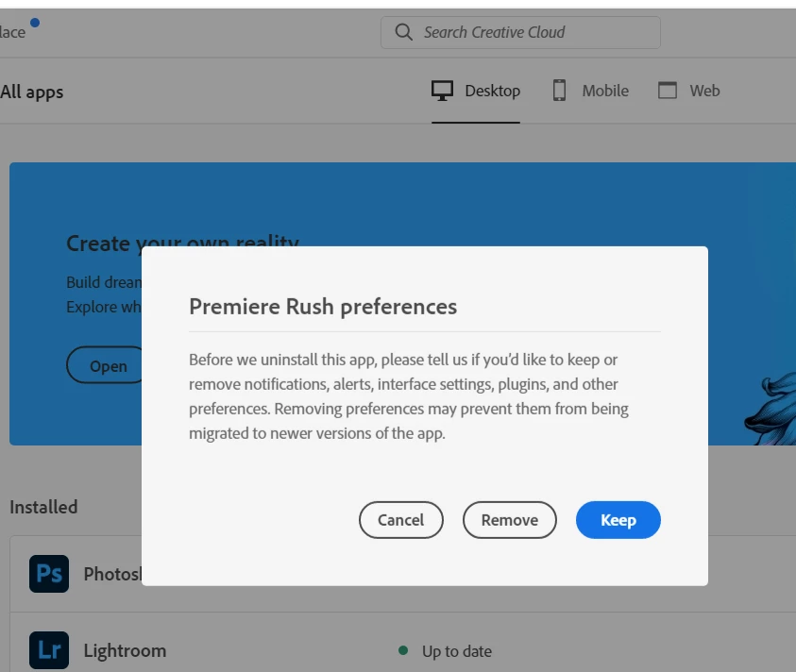This screenshot has width=796, height=672.
Task: Click the Lightroom Lr app icon
Action: tap(49, 650)
